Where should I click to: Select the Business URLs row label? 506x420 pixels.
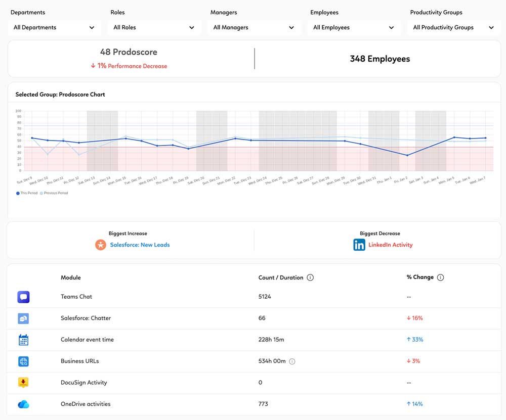point(80,361)
